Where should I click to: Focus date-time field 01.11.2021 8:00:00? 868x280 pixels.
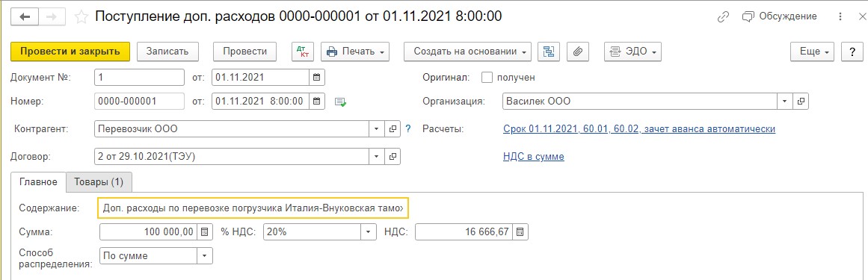(261, 102)
